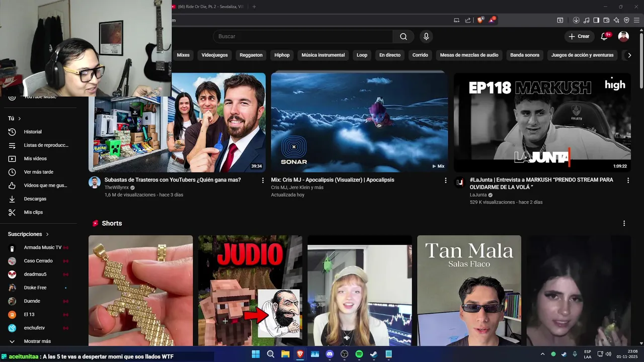This screenshot has height=362, width=644.
Task: Open YouTube notifications bell
Action: pyautogui.click(x=605, y=36)
